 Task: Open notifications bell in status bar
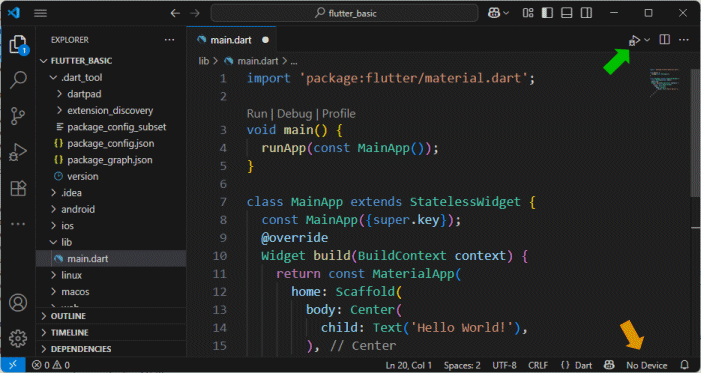pyautogui.click(x=684, y=365)
